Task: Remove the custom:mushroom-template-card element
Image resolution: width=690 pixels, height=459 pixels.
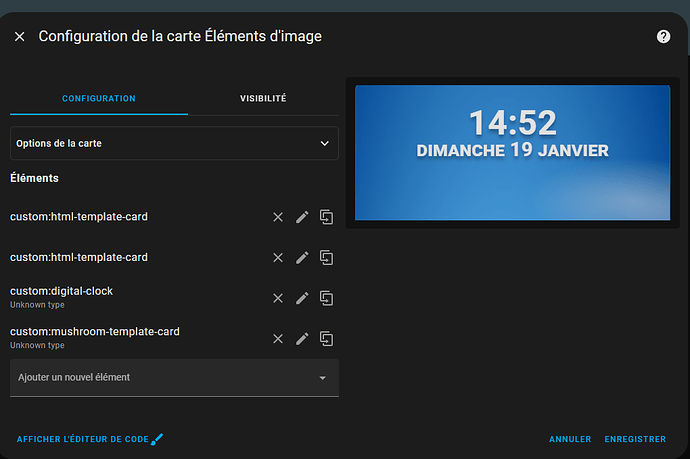Action: (278, 338)
